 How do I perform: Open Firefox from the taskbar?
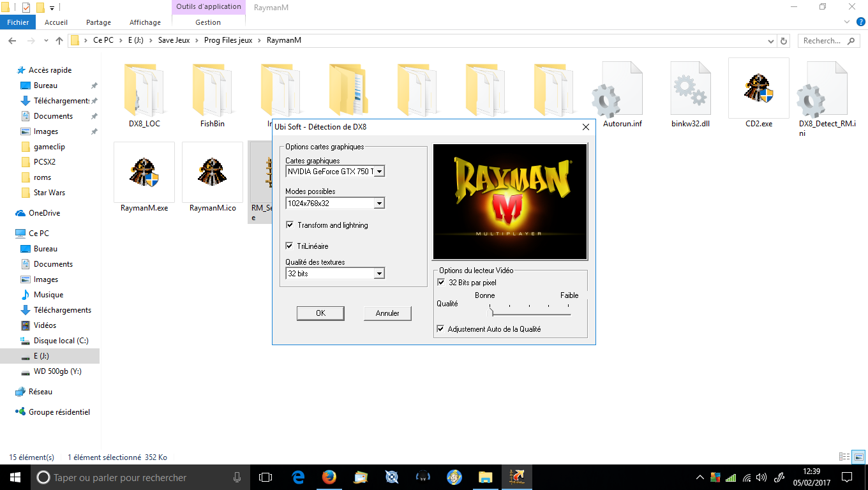329,477
